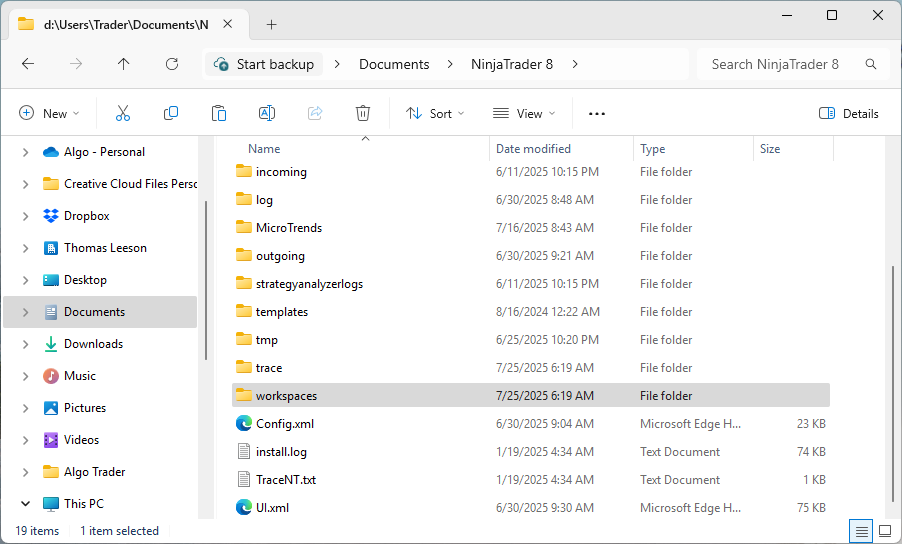
Task: Click the Downloads arrow icon in sidebar
Action: point(51,344)
